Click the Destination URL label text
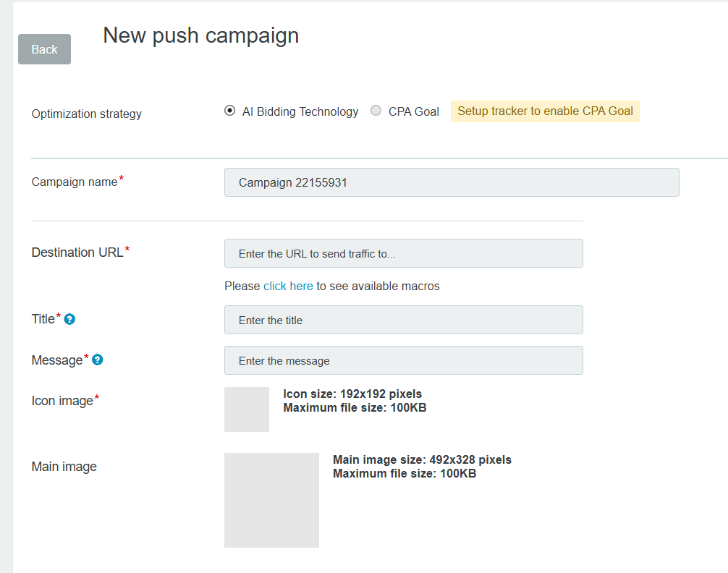The width and height of the screenshot is (728, 573). 77,252
